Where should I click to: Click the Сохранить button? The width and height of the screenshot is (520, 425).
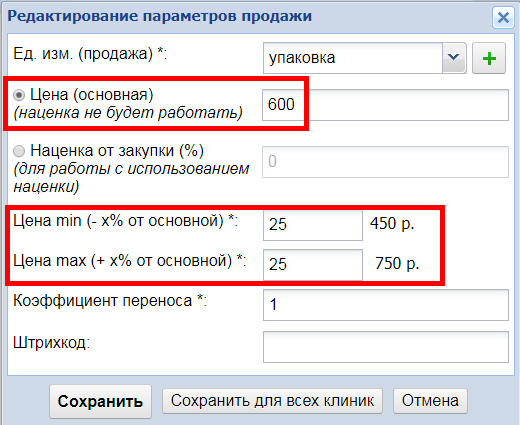[100, 401]
